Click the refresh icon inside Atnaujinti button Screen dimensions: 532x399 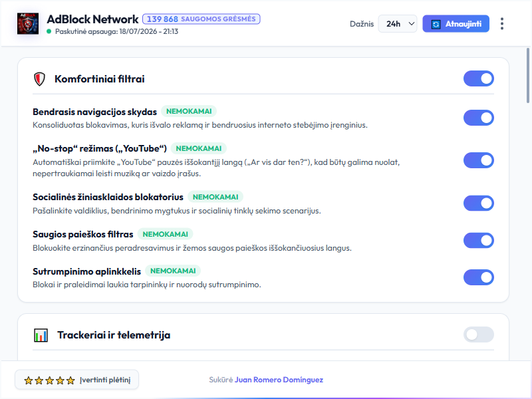point(436,24)
